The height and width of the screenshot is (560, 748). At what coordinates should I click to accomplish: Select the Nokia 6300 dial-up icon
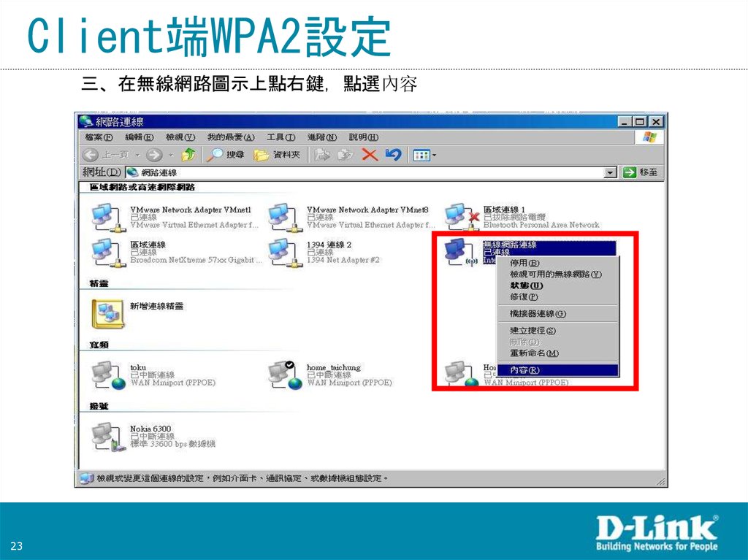click(x=108, y=437)
